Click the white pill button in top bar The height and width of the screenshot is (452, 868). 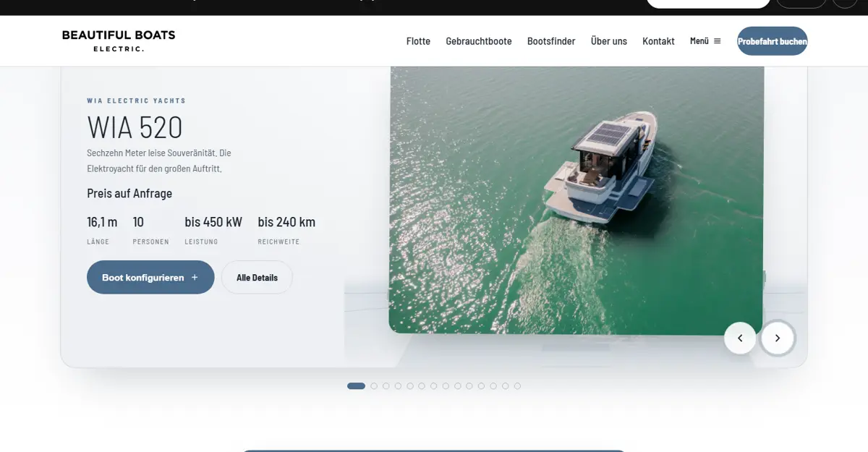[x=708, y=4]
